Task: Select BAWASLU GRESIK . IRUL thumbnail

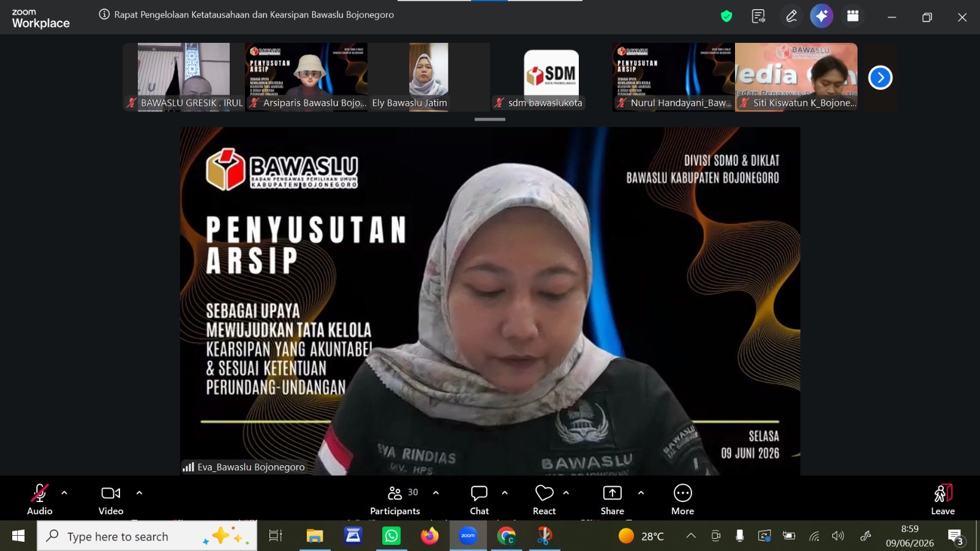Action: 184,77
